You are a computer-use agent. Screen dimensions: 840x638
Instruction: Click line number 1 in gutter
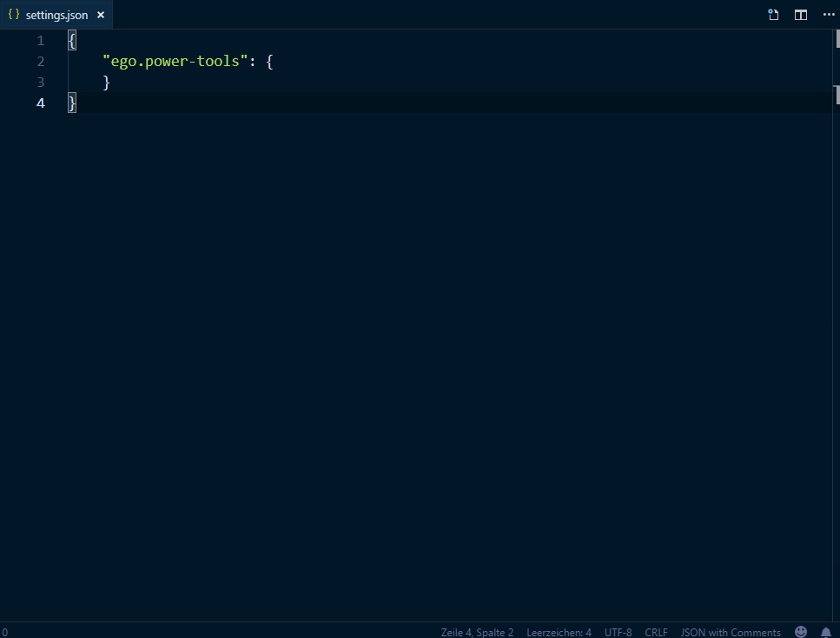41,41
